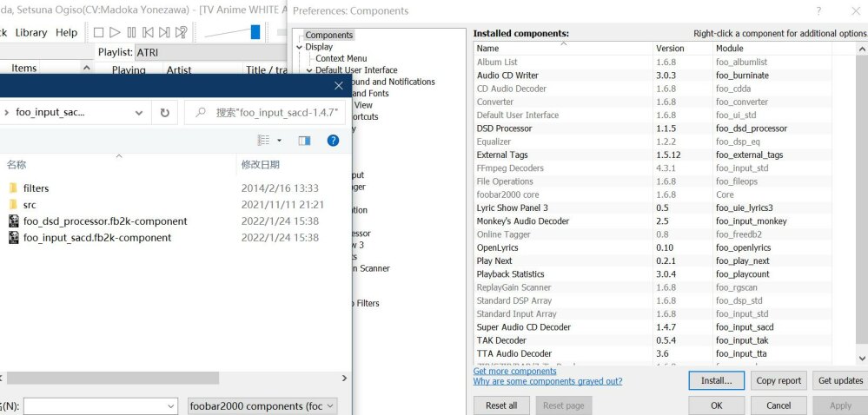
Task: Click the foo_input_sacd component file icon
Action: click(x=14, y=238)
